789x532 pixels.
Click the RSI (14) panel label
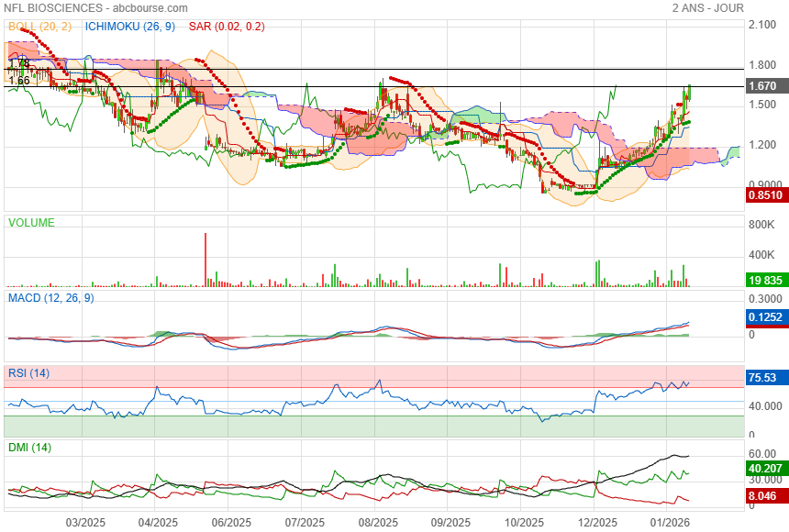point(28,373)
